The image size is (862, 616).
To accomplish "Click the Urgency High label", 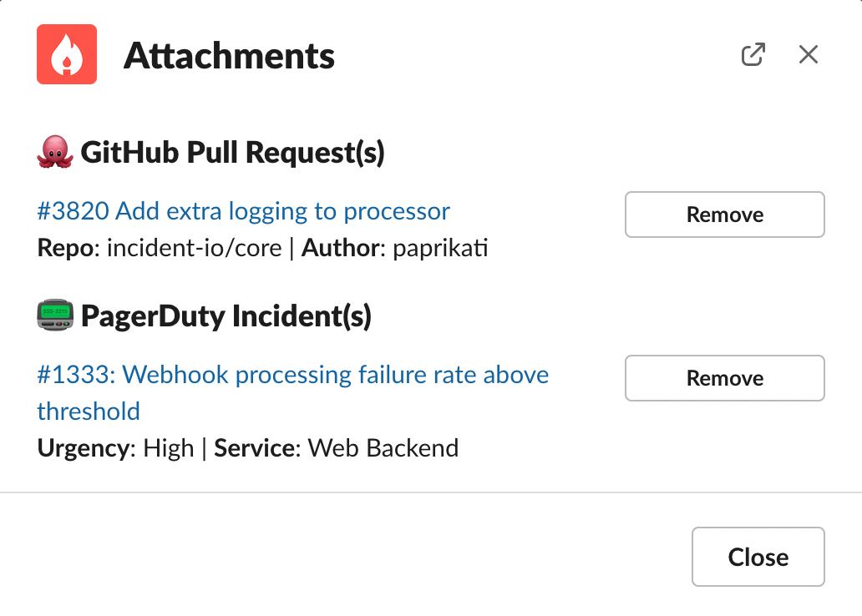I will click(x=115, y=448).
